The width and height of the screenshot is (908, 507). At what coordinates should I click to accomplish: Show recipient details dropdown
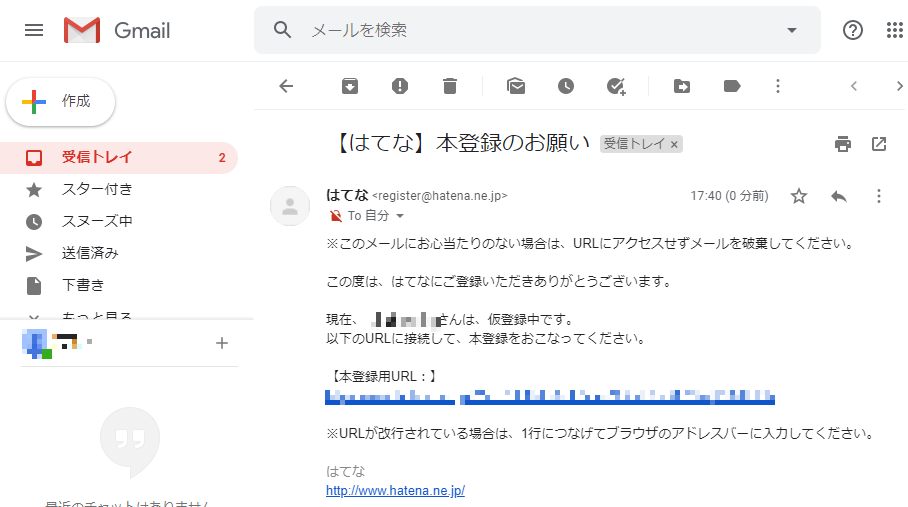(x=400, y=216)
